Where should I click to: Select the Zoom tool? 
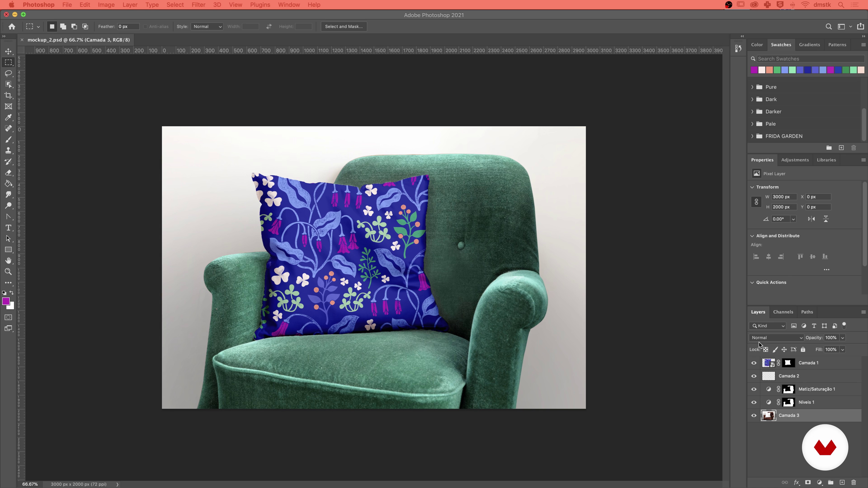tap(8, 272)
